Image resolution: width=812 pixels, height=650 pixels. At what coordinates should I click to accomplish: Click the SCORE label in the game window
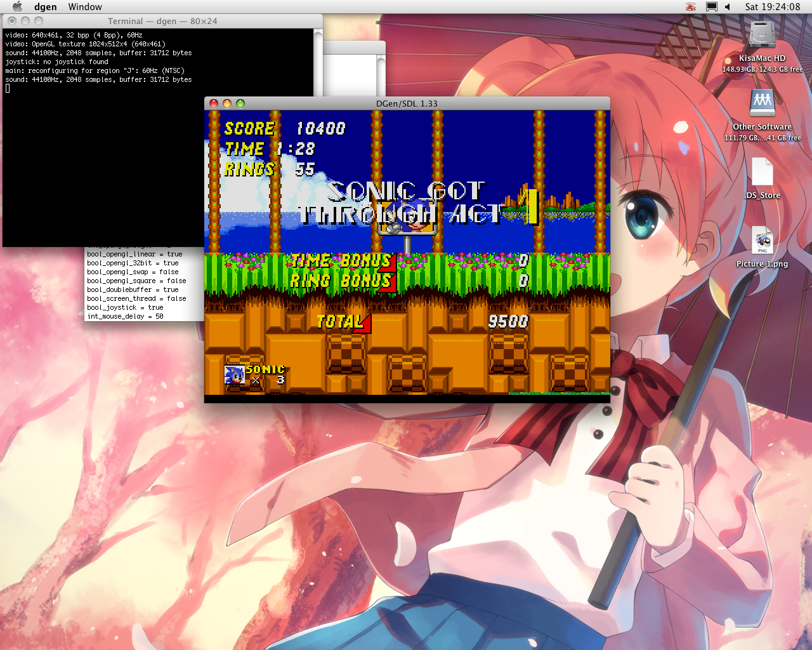tap(249, 128)
